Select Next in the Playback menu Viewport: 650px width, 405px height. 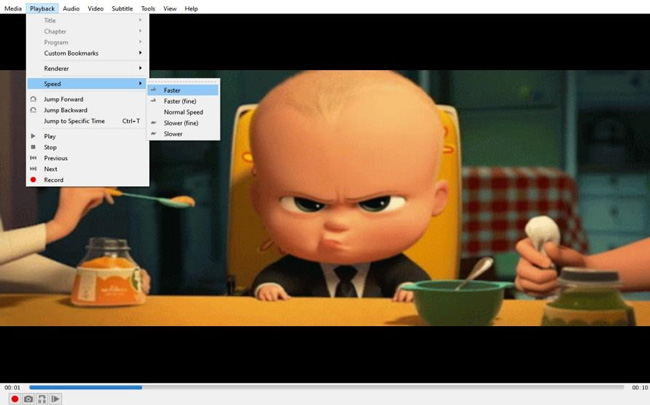coord(87,169)
